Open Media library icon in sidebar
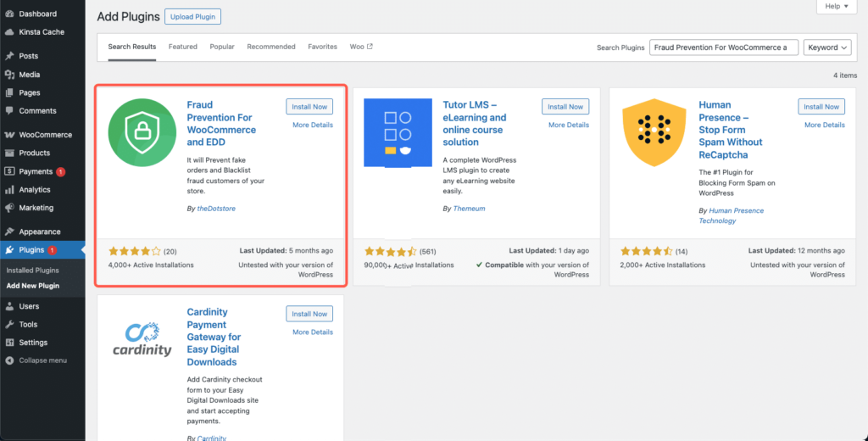Viewport: 868px width, 441px height. tap(9, 75)
